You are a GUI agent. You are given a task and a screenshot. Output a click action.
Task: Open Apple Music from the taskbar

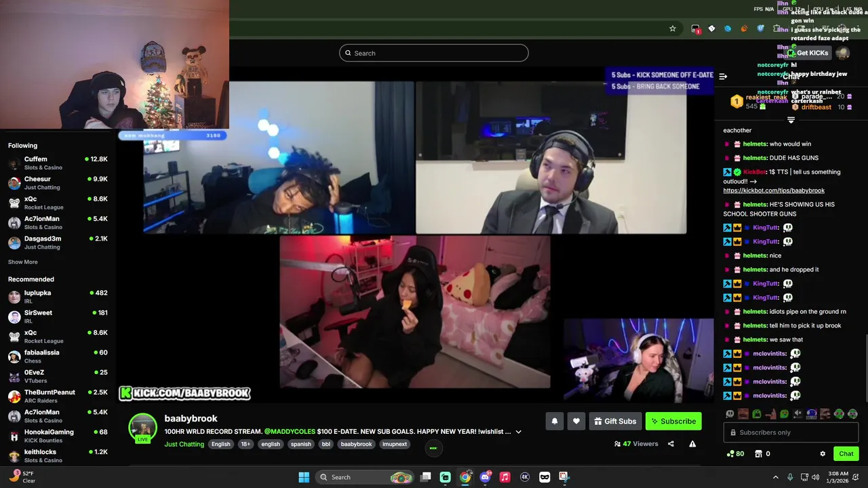pos(505,477)
